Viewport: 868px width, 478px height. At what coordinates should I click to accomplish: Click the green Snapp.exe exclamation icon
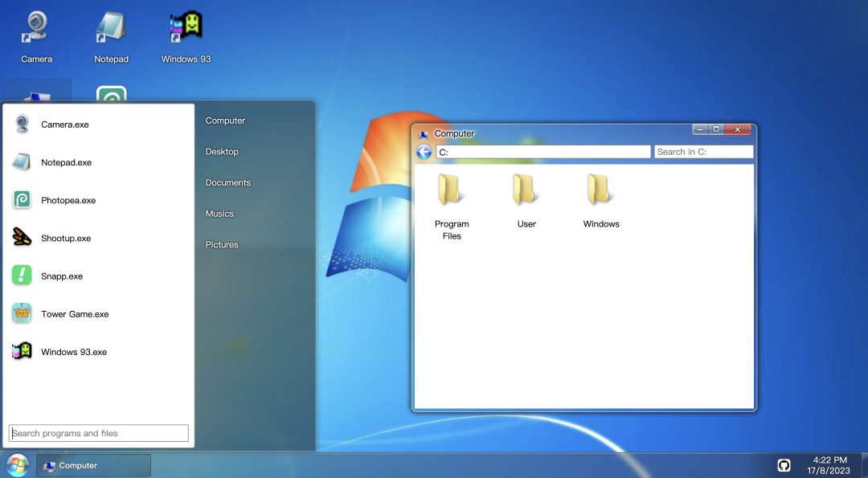23,276
